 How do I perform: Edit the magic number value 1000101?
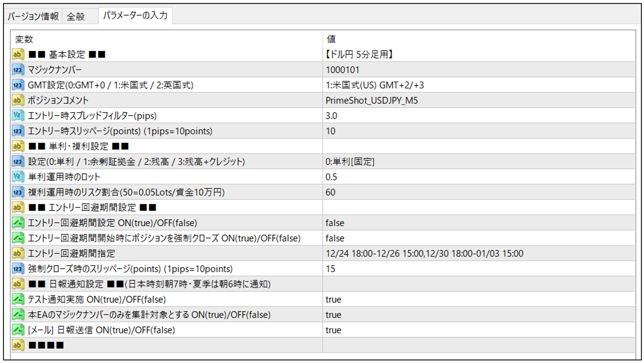343,70
